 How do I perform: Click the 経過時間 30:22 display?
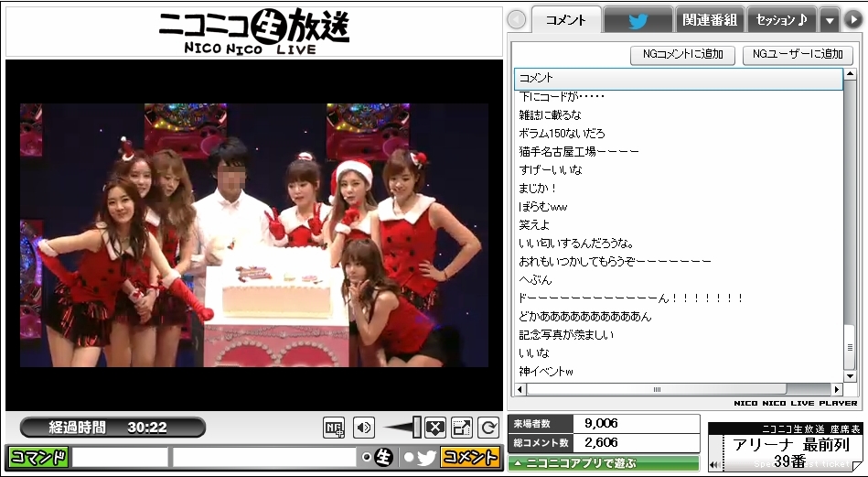113,428
